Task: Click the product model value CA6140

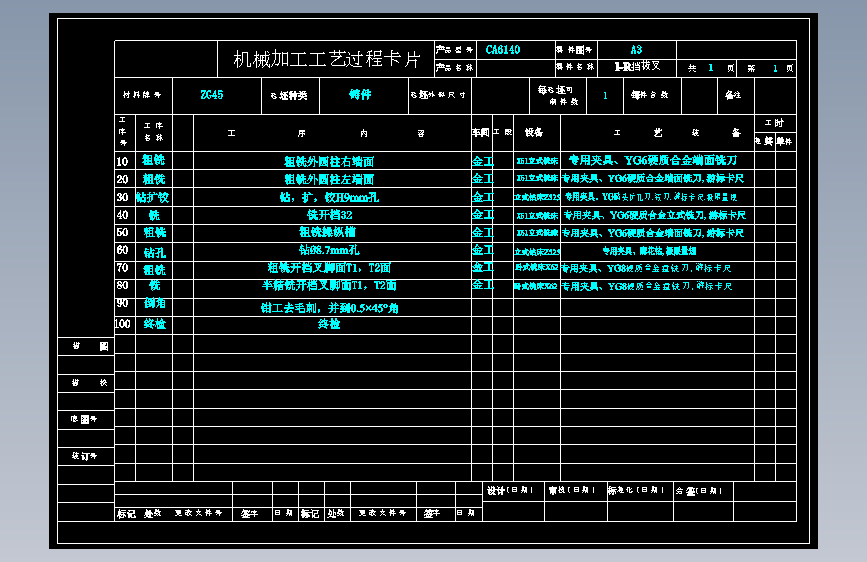Action: coord(503,50)
